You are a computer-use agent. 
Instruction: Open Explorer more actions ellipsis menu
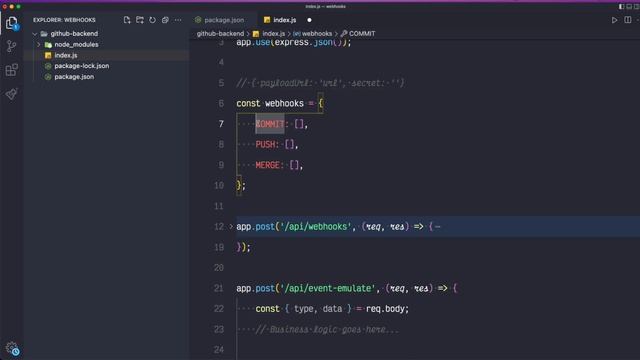point(178,20)
